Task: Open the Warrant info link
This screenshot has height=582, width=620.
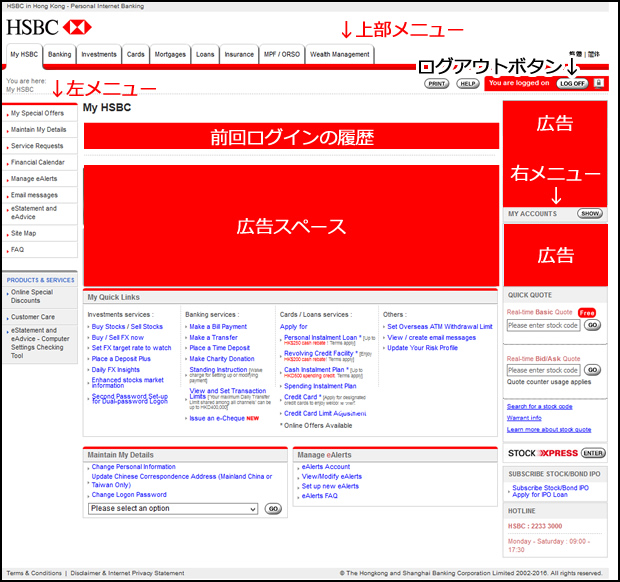Action: tap(524, 418)
